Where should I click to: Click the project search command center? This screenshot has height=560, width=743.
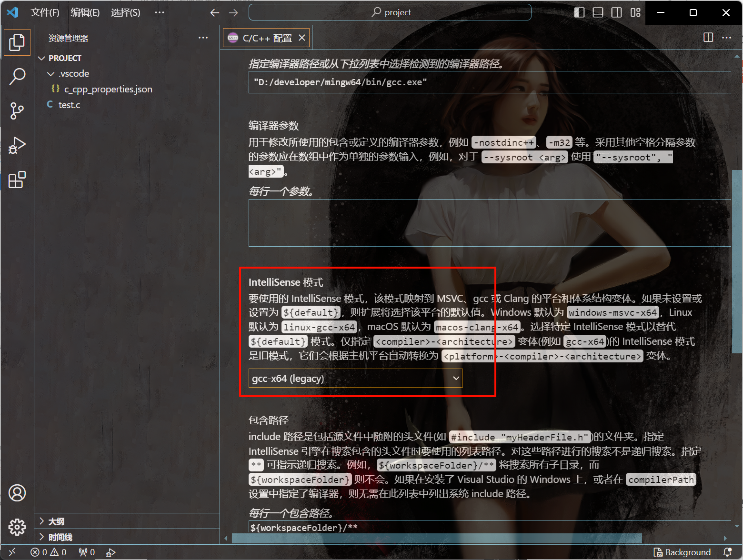click(x=390, y=12)
